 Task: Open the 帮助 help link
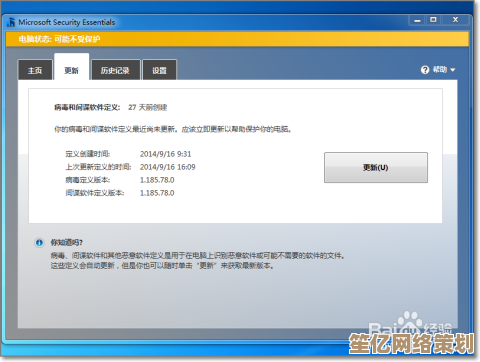tap(440, 70)
